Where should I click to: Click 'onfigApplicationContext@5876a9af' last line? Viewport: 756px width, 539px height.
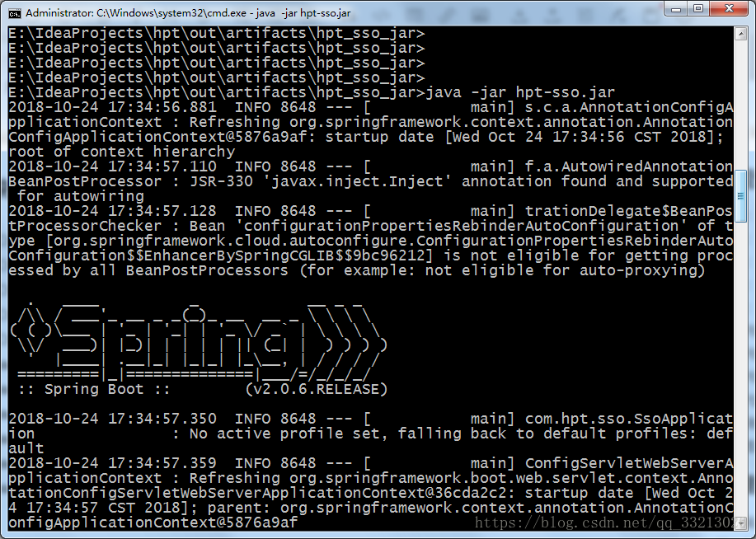point(153,523)
